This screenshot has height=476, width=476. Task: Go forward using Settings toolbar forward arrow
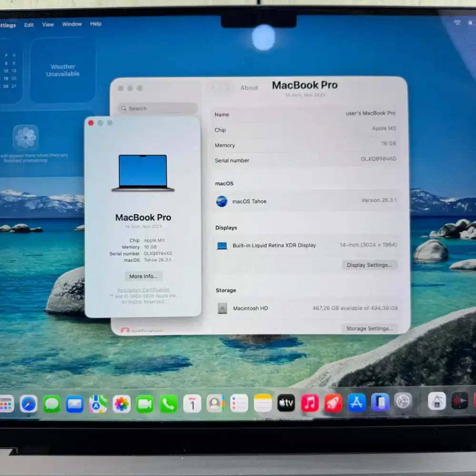pos(228,88)
